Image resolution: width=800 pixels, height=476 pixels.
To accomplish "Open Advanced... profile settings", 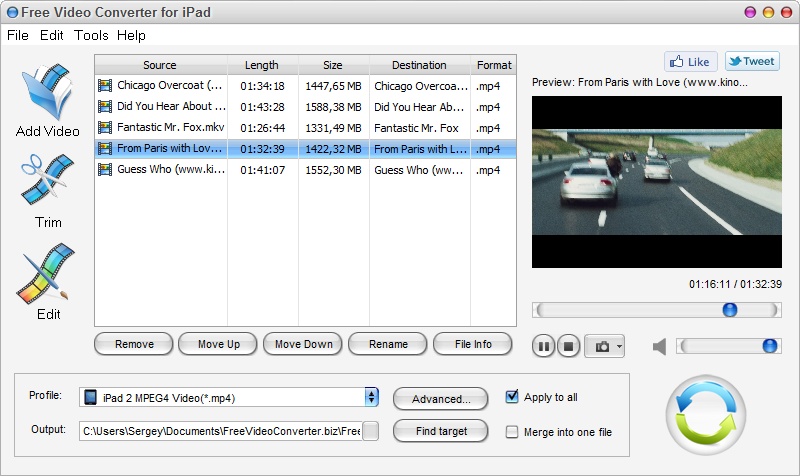I will point(441,398).
